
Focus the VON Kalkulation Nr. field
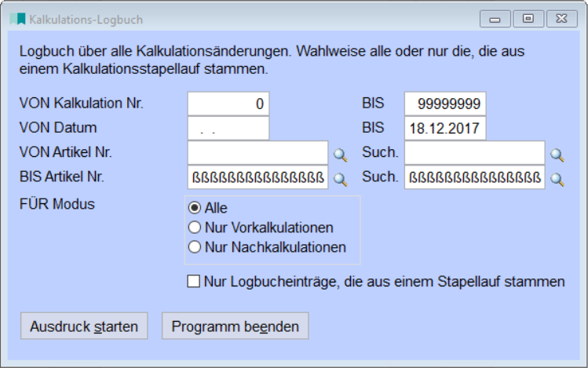tap(228, 104)
